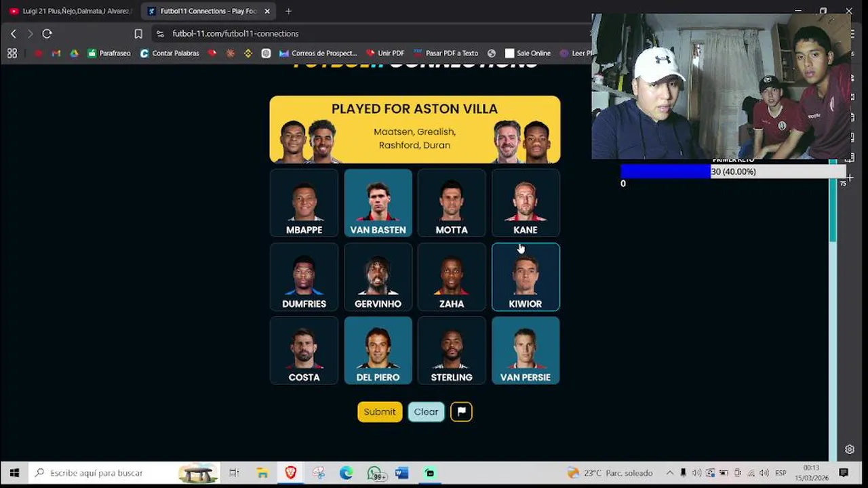This screenshot has width=868, height=488.
Task: Open the ChatGPT bookmark icon
Action: pos(266,53)
